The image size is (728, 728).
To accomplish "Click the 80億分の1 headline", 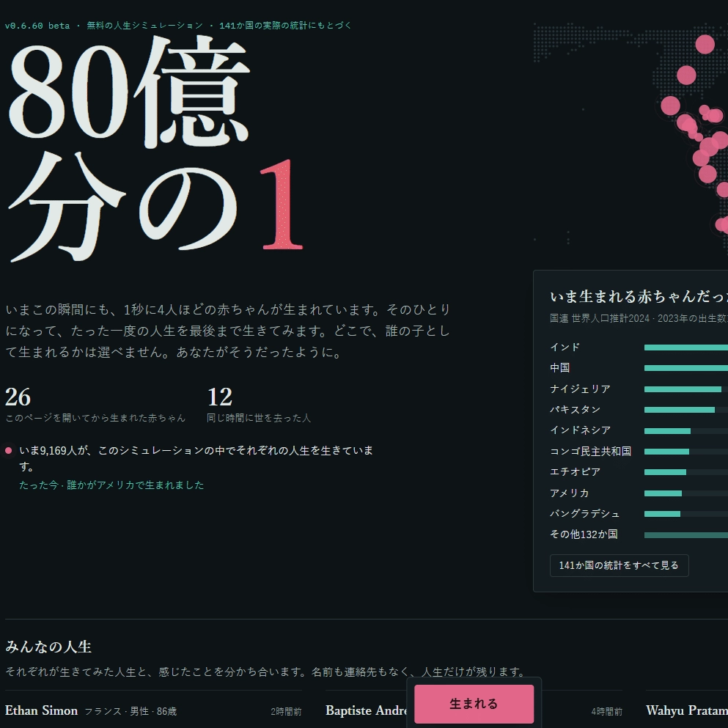I will click(x=155, y=149).
